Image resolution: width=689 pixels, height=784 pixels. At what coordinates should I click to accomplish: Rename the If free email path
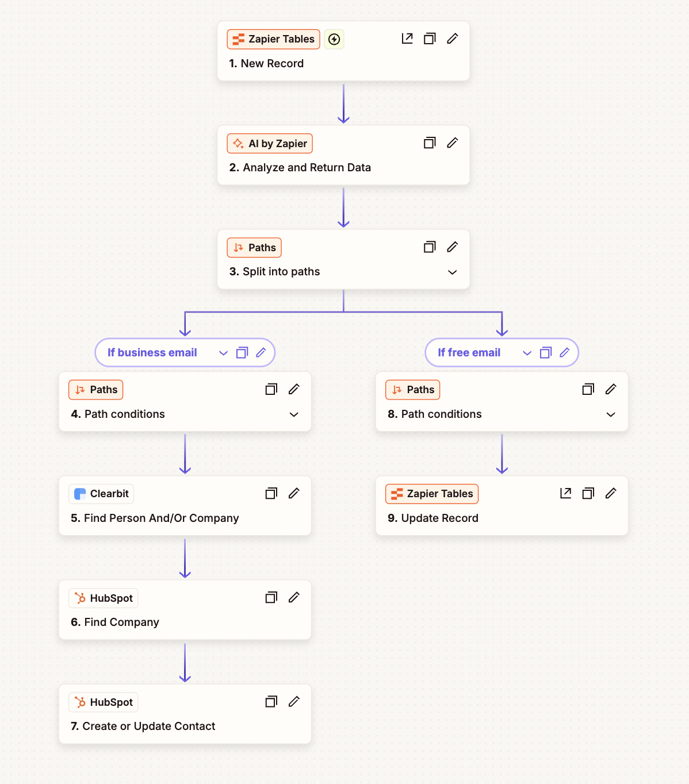pyautogui.click(x=565, y=352)
